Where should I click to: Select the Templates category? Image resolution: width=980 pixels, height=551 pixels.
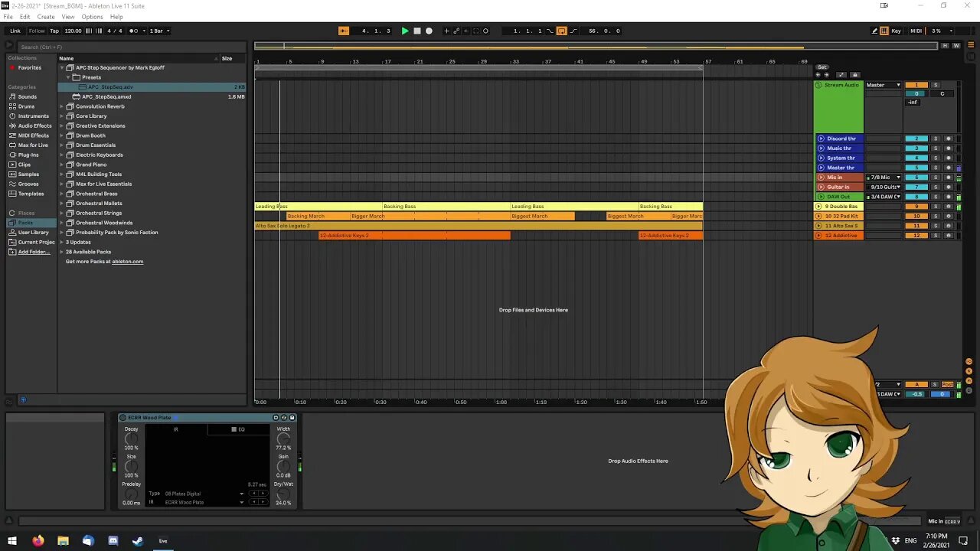(x=31, y=194)
